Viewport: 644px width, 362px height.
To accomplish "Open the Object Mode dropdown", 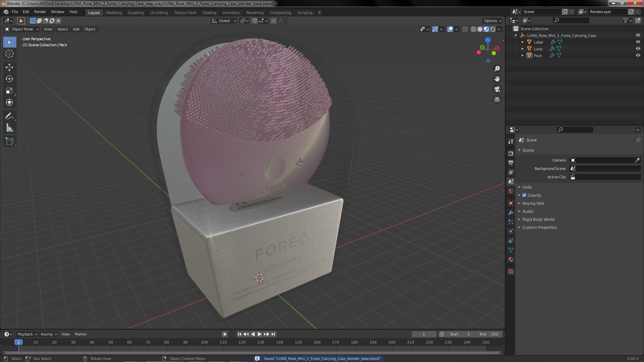I will (x=22, y=29).
